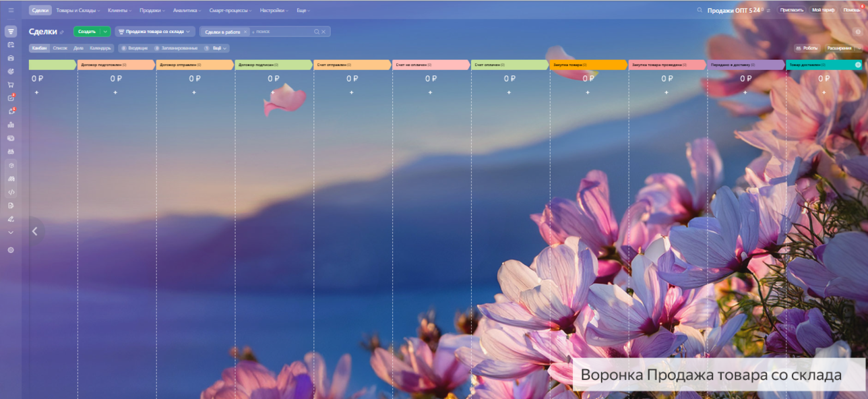Add deal in Закупка товара проведена column

(666, 92)
